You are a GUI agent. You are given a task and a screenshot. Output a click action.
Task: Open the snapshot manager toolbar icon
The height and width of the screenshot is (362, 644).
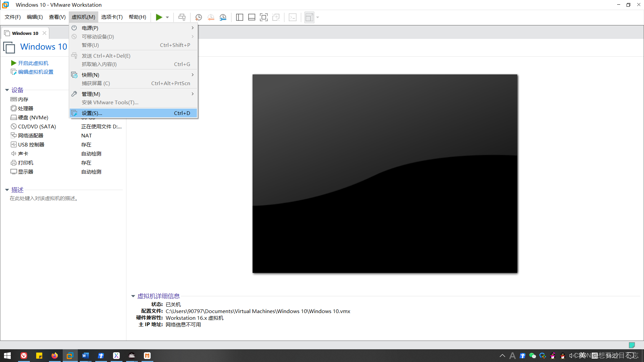coord(223,17)
